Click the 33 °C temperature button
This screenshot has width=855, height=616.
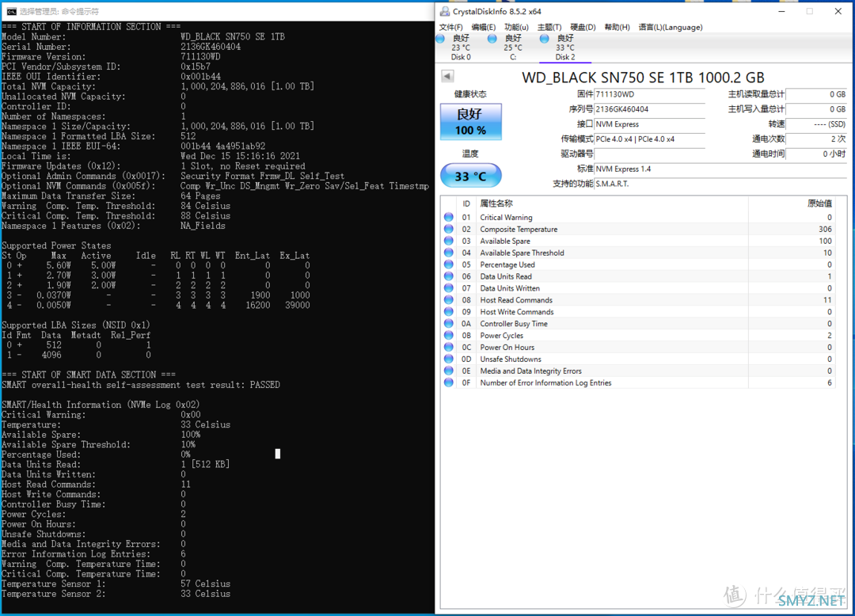click(x=470, y=176)
